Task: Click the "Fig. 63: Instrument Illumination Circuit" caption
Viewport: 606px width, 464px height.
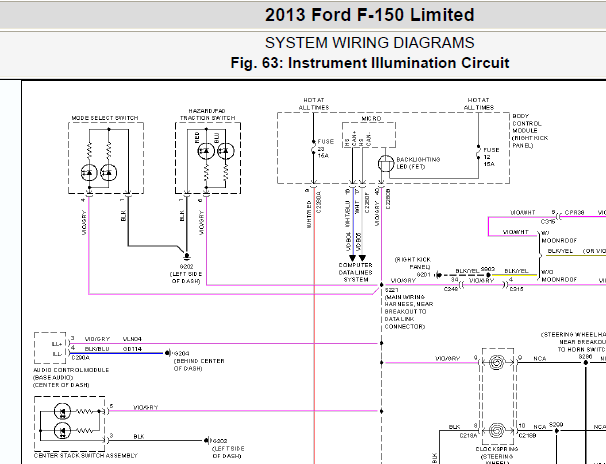Action: [x=370, y=63]
